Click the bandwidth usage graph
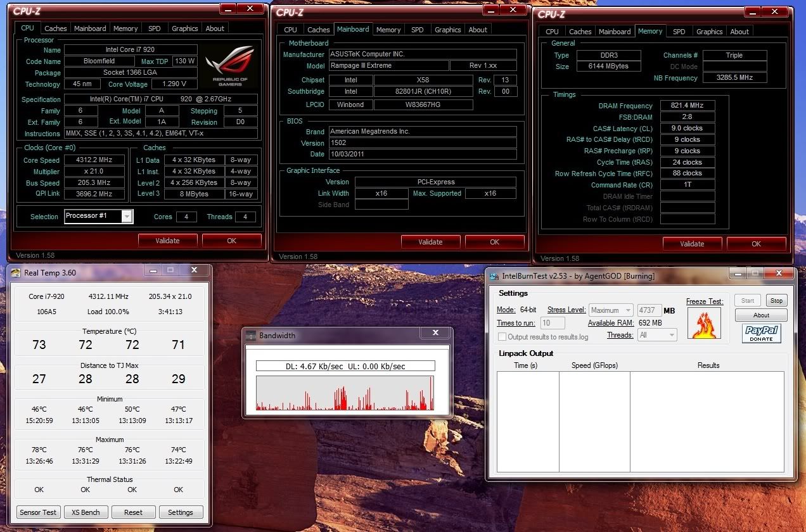 345,393
